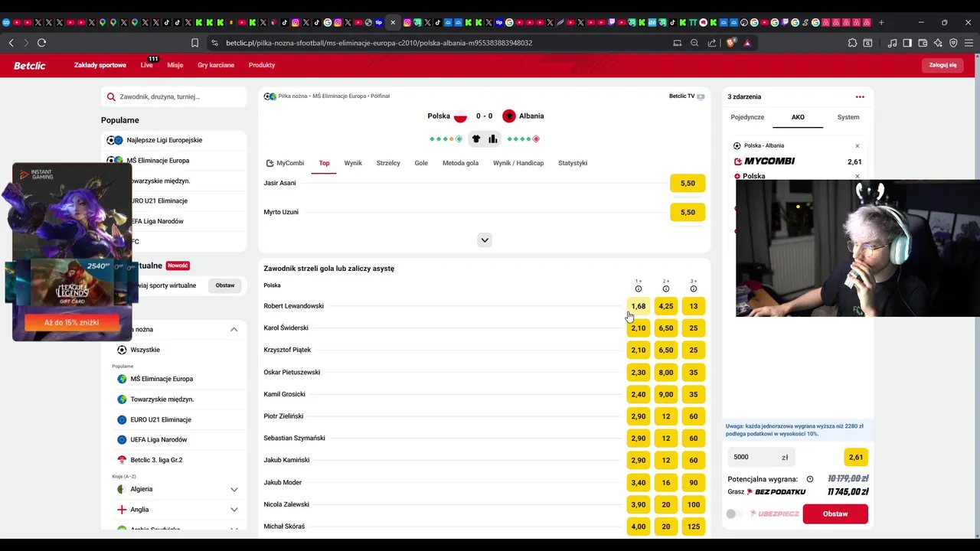The width and height of the screenshot is (980, 551).
Task: Select Oskar Pietuszewski 1+ odds 2,30
Action: tap(639, 372)
